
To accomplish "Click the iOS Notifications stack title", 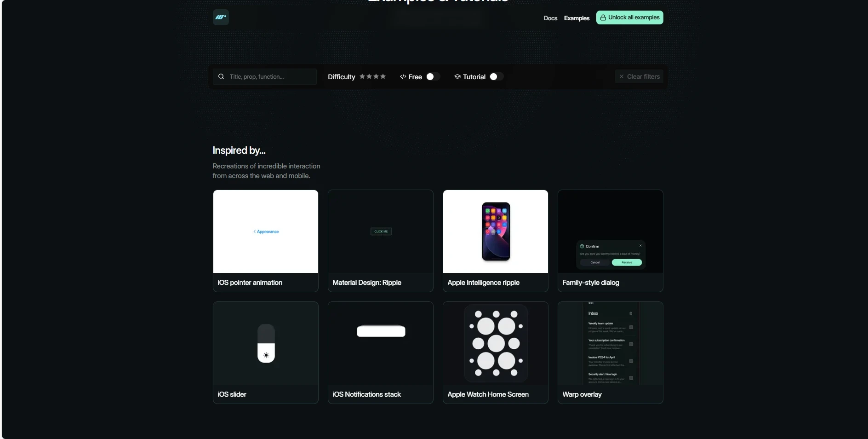I will click(x=367, y=394).
